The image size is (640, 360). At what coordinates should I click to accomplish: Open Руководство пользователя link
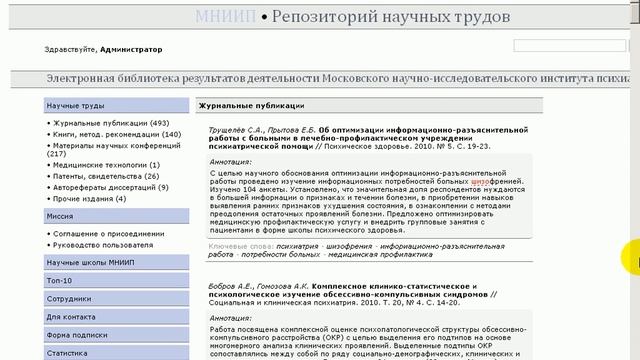[x=103, y=245]
